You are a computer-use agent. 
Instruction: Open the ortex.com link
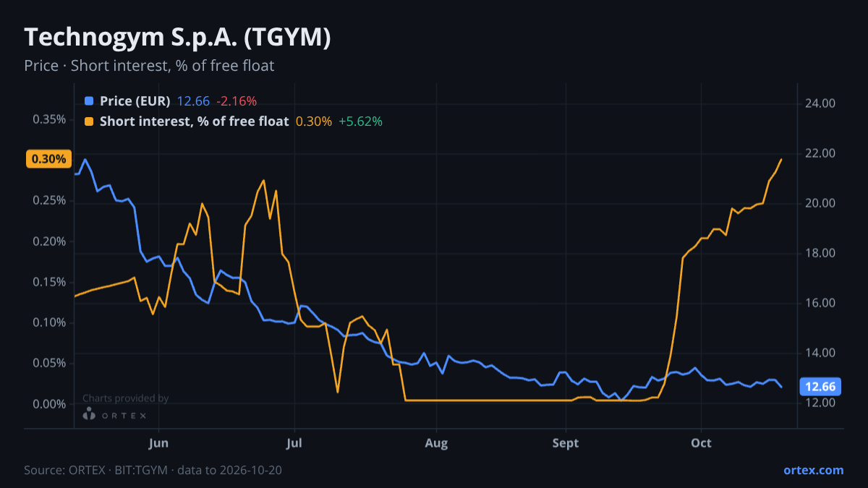[813, 470]
